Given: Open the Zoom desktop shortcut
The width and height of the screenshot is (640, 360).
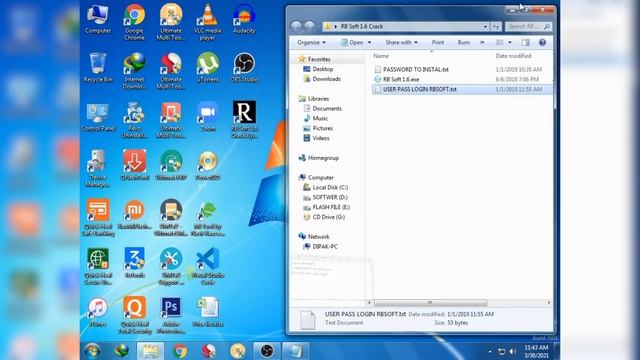Looking at the screenshot, I should [x=207, y=117].
